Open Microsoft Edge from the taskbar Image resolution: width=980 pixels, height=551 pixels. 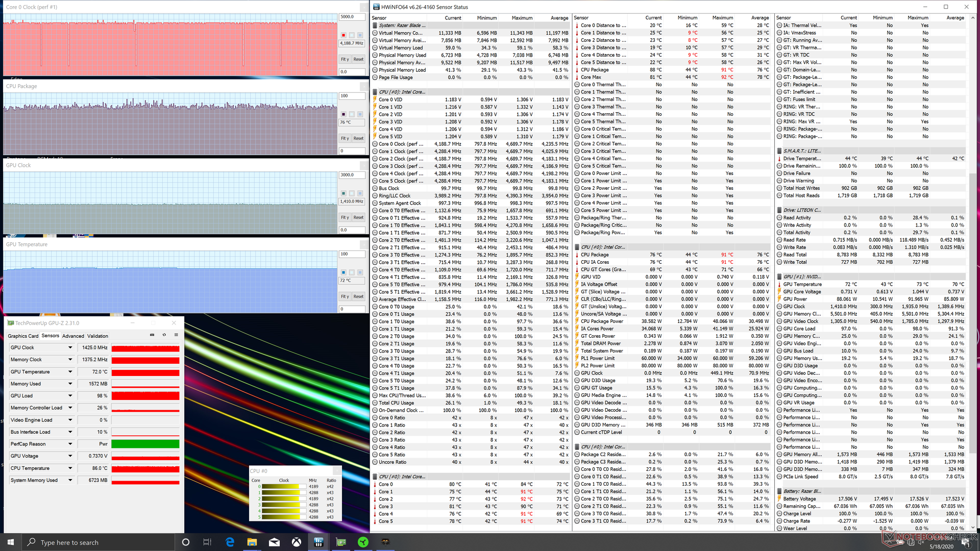point(230,542)
